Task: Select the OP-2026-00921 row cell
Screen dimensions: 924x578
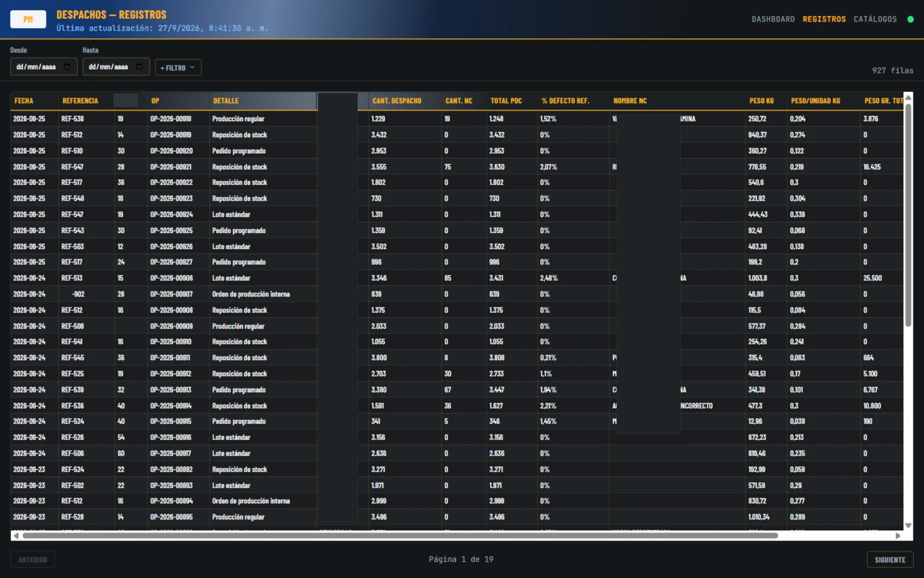Action: (178, 167)
